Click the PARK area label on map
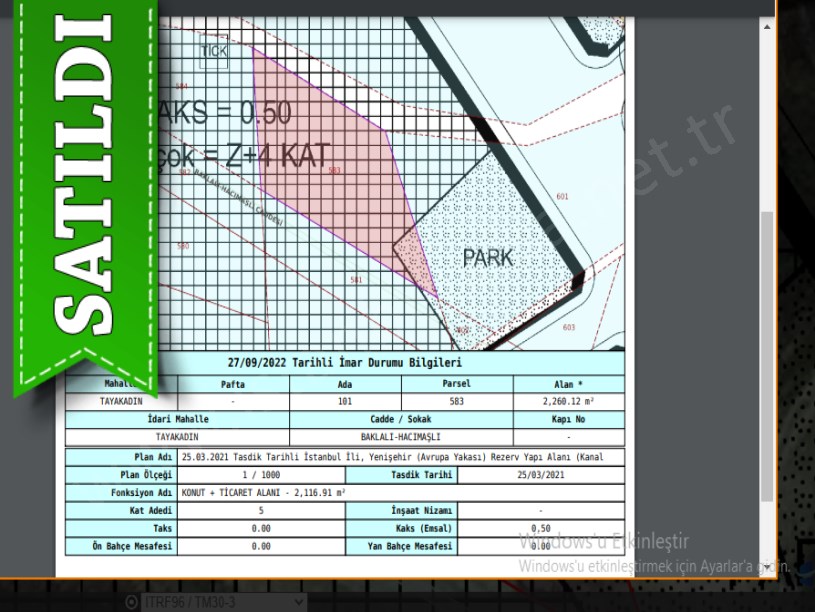This screenshot has width=815, height=612. [x=487, y=258]
